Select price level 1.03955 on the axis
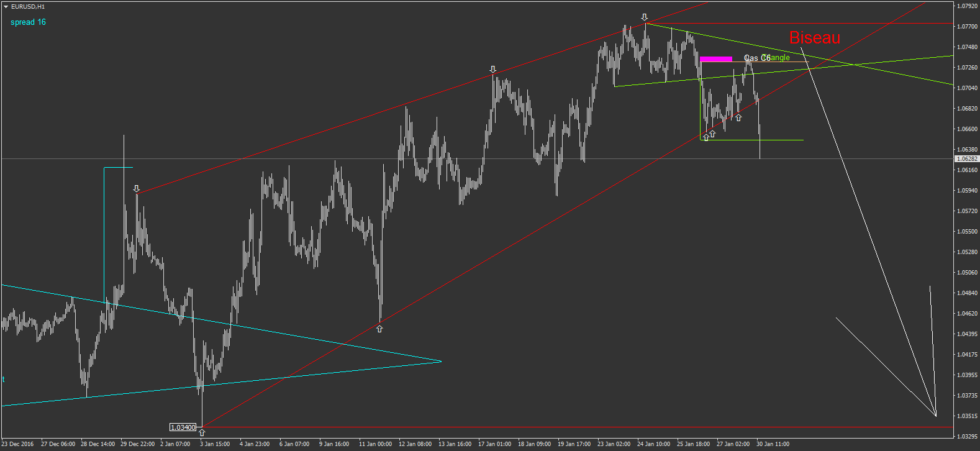The height and width of the screenshot is (451, 980). click(x=968, y=375)
